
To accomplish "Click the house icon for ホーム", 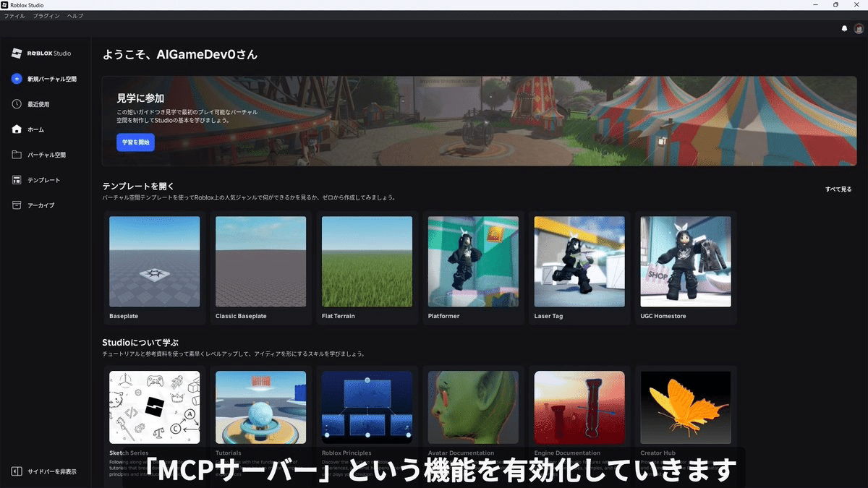I will tap(17, 129).
